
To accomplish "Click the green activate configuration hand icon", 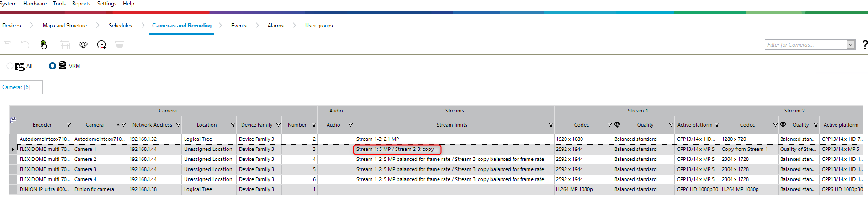I will pos(43,45).
